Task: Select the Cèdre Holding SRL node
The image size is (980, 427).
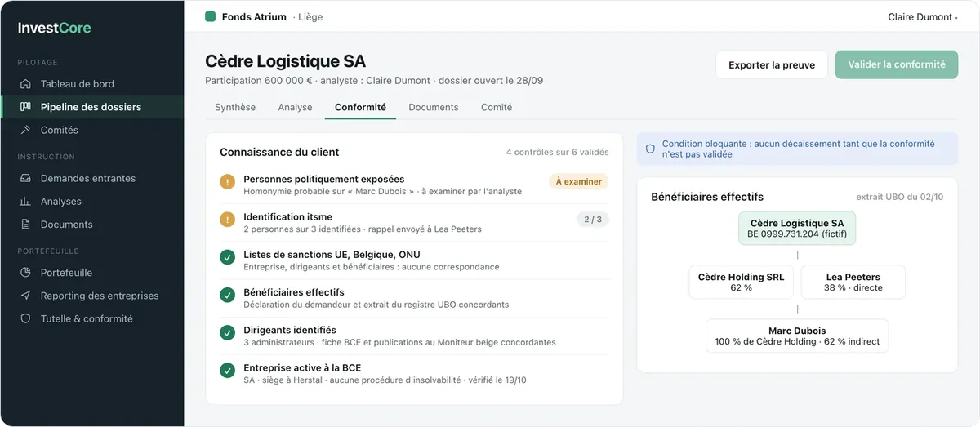Action: click(x=741, y=282)
